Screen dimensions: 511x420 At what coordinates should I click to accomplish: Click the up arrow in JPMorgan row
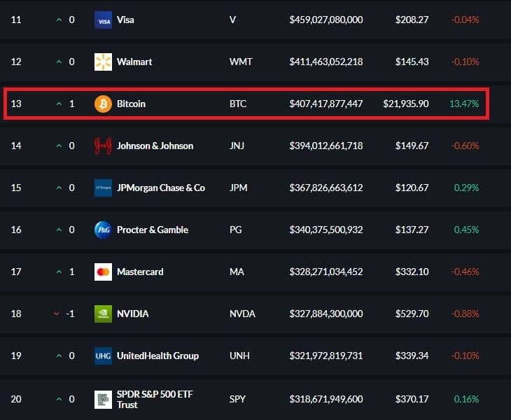[x=59, y=188]
